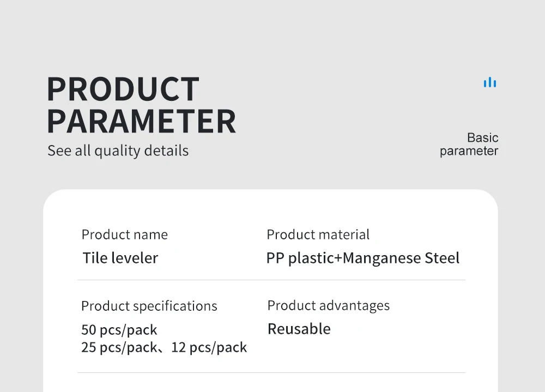Select the 'Product name' label

125,234
